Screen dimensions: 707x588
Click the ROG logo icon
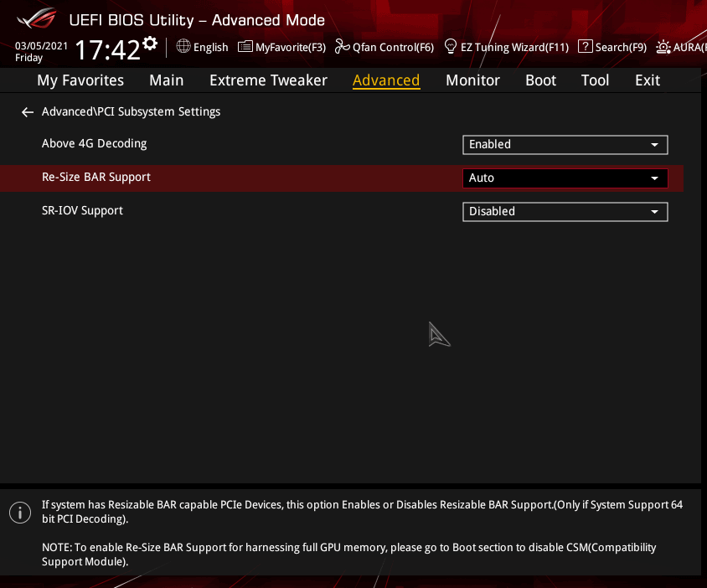[x=37, y=19]
